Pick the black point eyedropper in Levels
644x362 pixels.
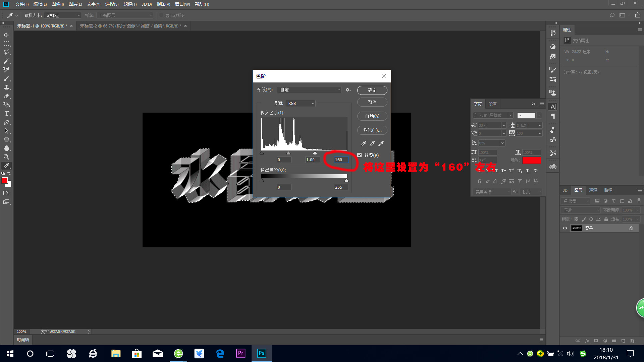coord(363,143)
